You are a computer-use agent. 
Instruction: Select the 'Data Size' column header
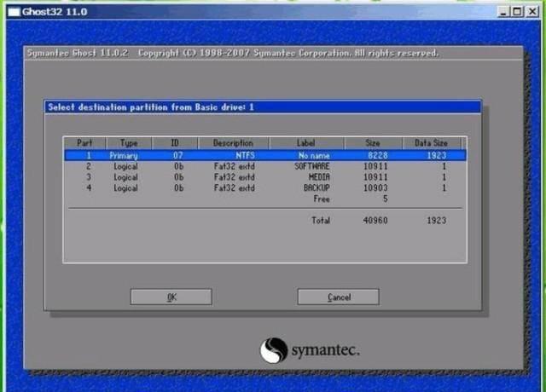431,143
